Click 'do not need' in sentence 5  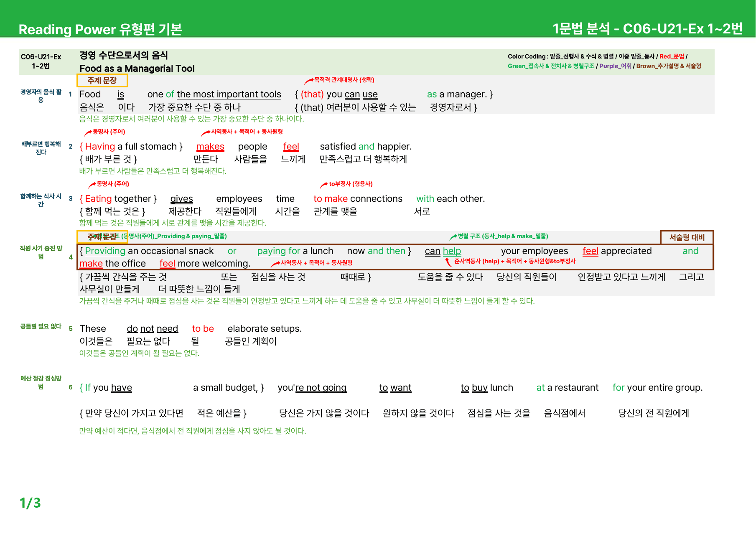point(153,329)
